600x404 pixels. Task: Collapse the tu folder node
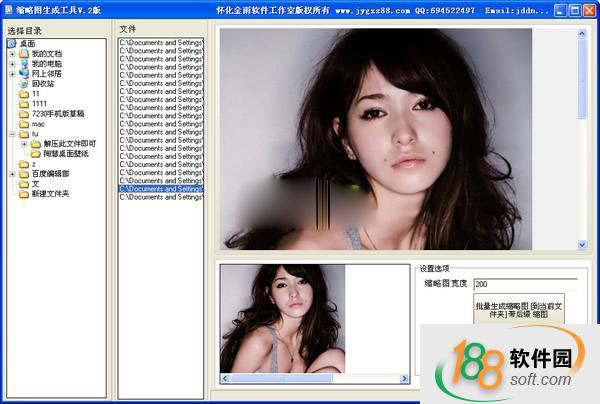[12, 133]
